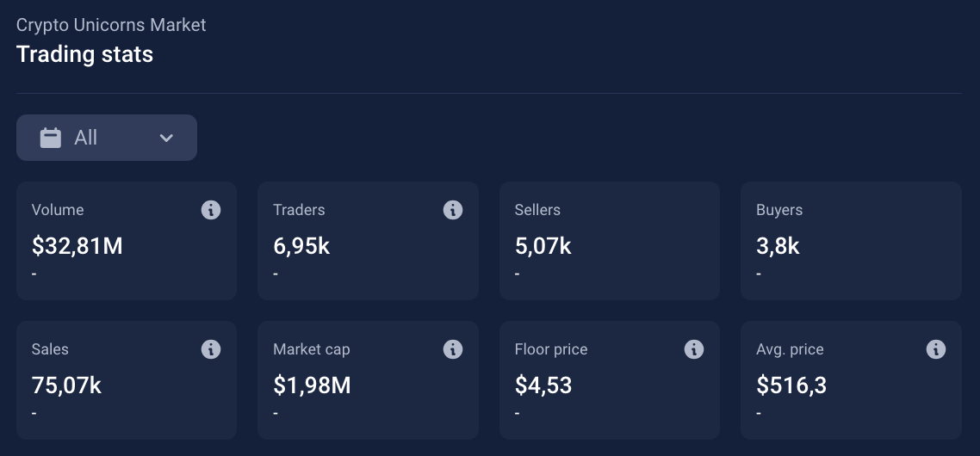Click the All label in date filter
Screen dimensions: 980x456
(85, 138)
